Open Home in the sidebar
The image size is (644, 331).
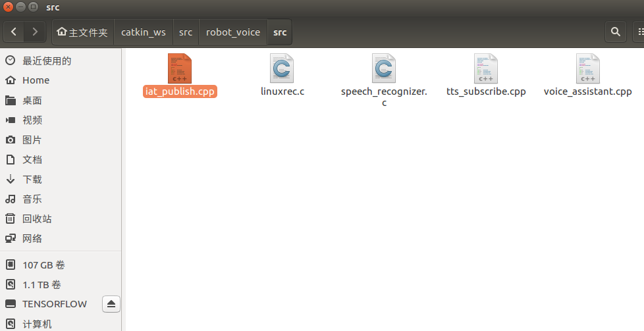point(61,80)
